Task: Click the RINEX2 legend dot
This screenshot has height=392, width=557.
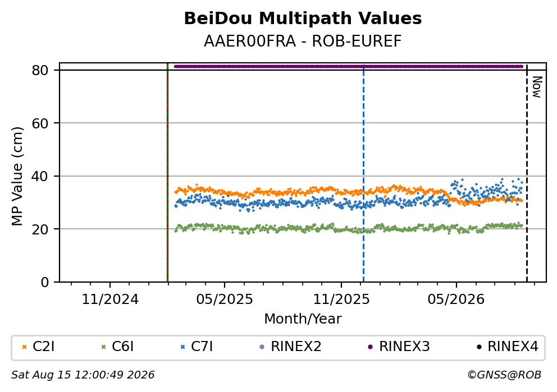Action: click(262, 347)
